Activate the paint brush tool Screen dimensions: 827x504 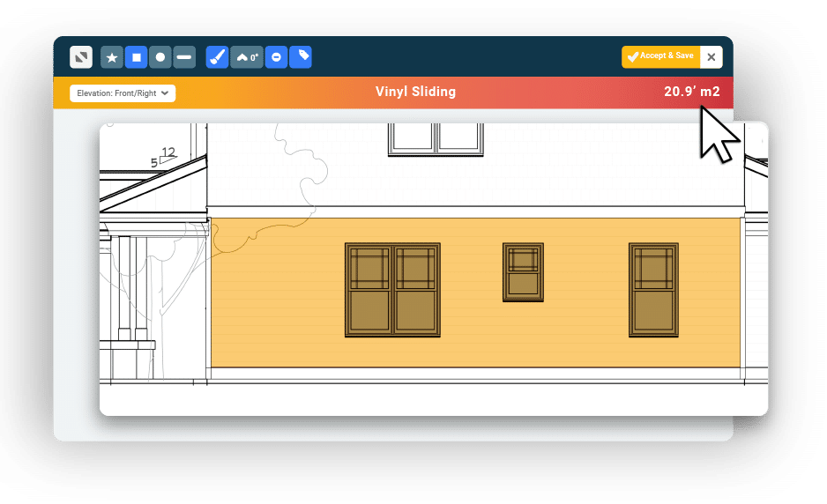tap(217, 57)
